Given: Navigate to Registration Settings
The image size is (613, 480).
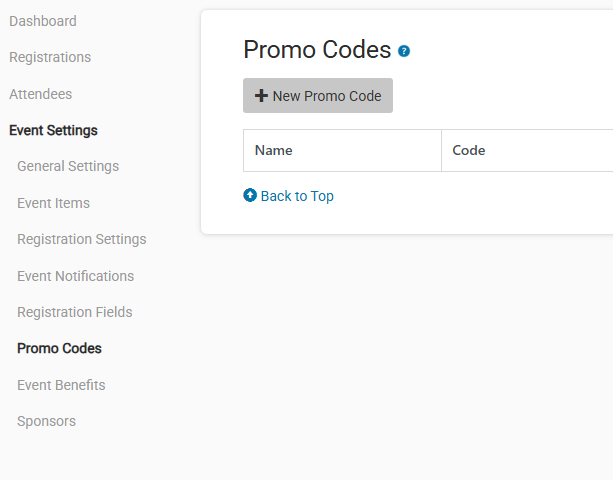Looking at the screenshot, I should [82, 239].
